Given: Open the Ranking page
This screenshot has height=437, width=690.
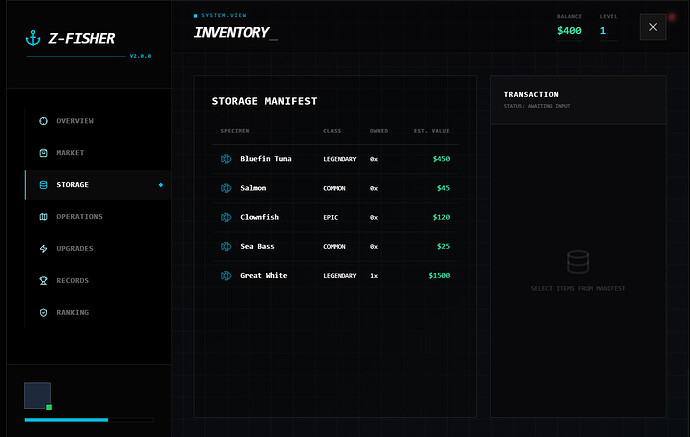Looking at the screenshot, I should click(72, 313).
